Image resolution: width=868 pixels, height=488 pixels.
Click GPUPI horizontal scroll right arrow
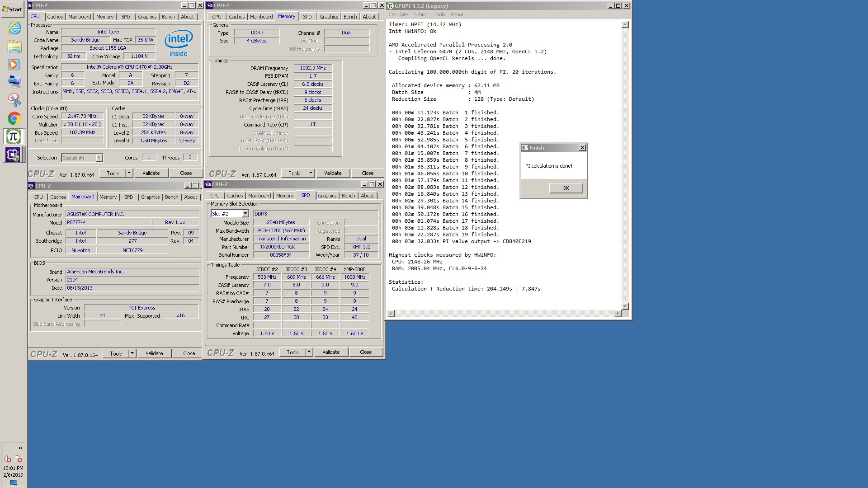(618, 314)
